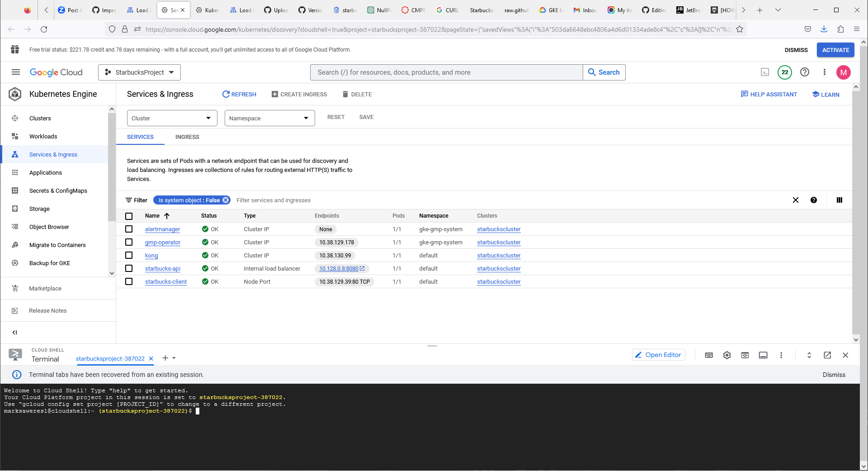Open the Cluster filter dropdown

pyautogui.click(x=172, y=118)
